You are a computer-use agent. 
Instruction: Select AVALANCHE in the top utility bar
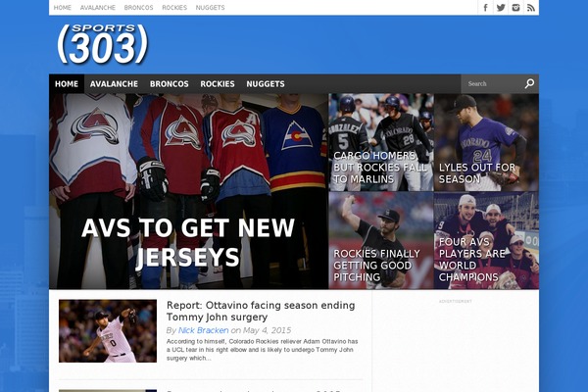97,8
